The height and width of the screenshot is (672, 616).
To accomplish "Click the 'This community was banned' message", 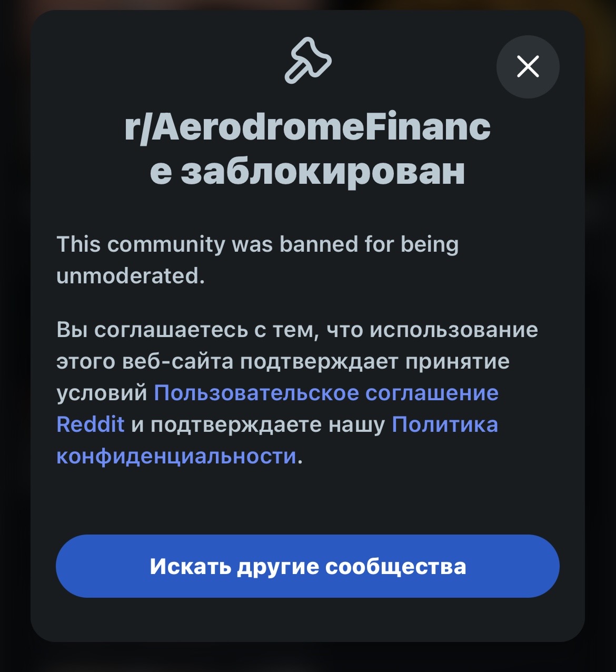I will 257,260.
